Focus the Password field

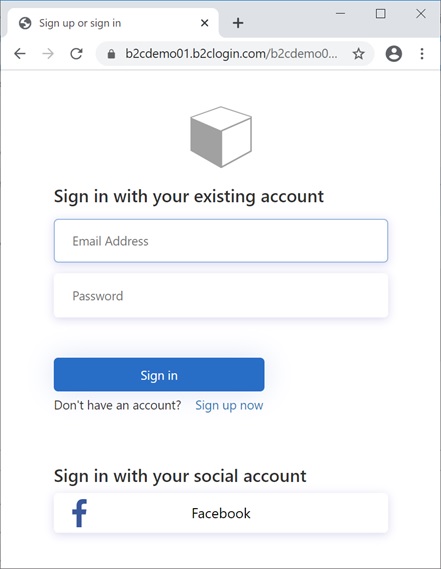coord(221,295)
